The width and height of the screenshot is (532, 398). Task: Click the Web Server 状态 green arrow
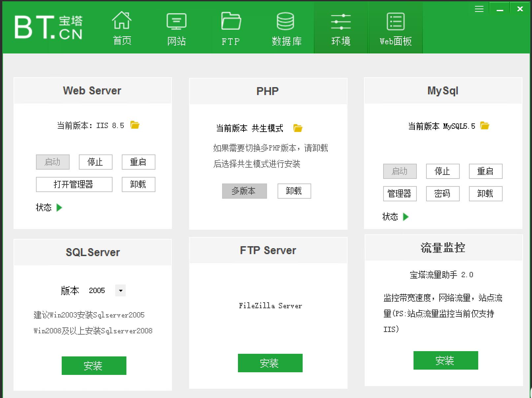pyautogui.click(x=59, y=208)
